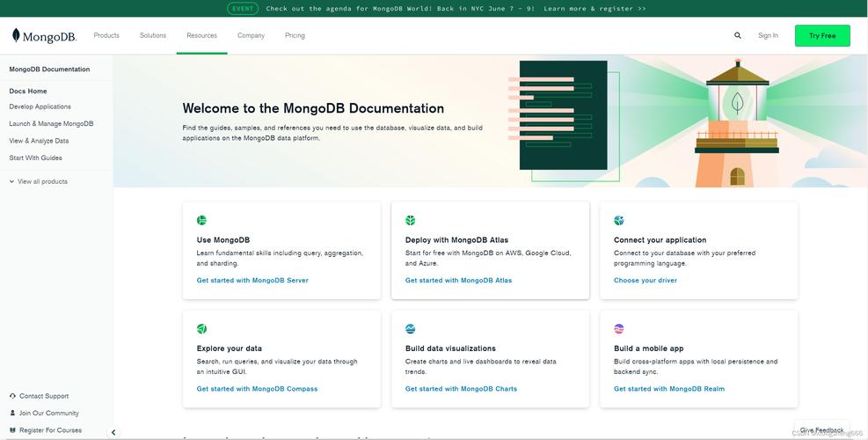Screen dimensions: 868x440
Task: Click MongoDB Documentation sidebar heading
Action: pyautogui.click(x=49, y=70)
